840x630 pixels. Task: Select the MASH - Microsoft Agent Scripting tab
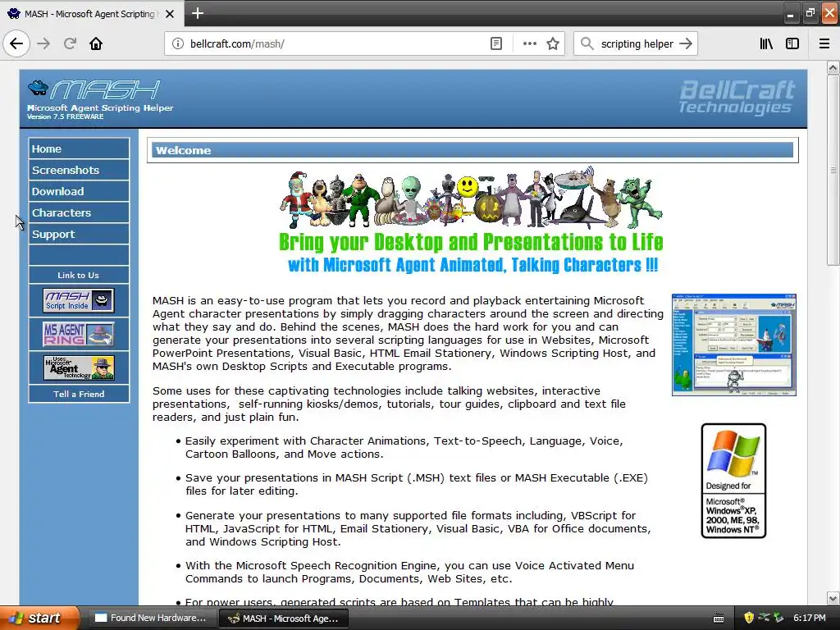(x=92, y=14)
